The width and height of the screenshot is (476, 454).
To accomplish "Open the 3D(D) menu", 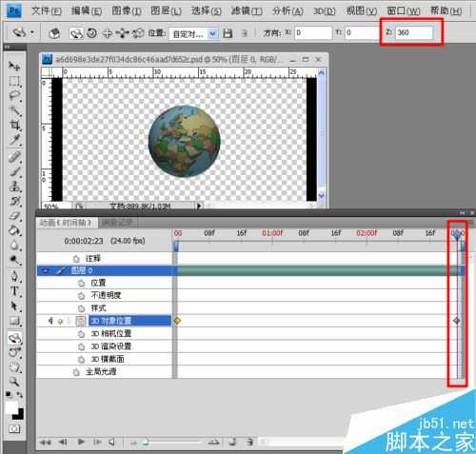I will [x=324, y=11].
